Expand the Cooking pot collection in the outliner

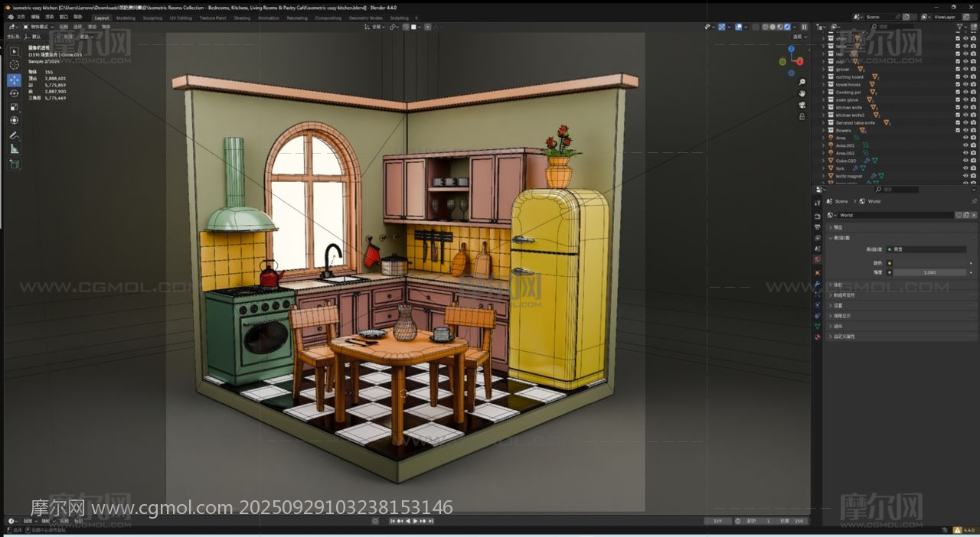(x=823, y=92)
